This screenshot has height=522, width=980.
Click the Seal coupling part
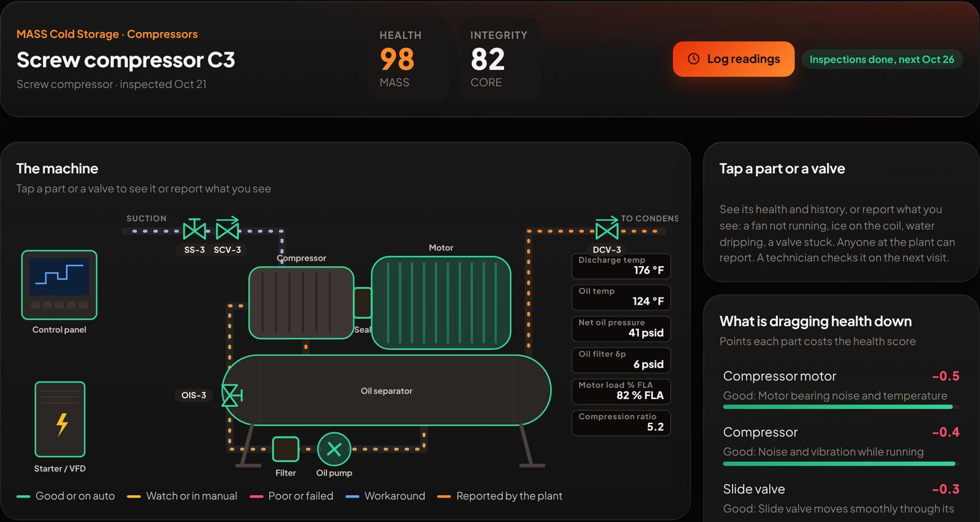363,302
